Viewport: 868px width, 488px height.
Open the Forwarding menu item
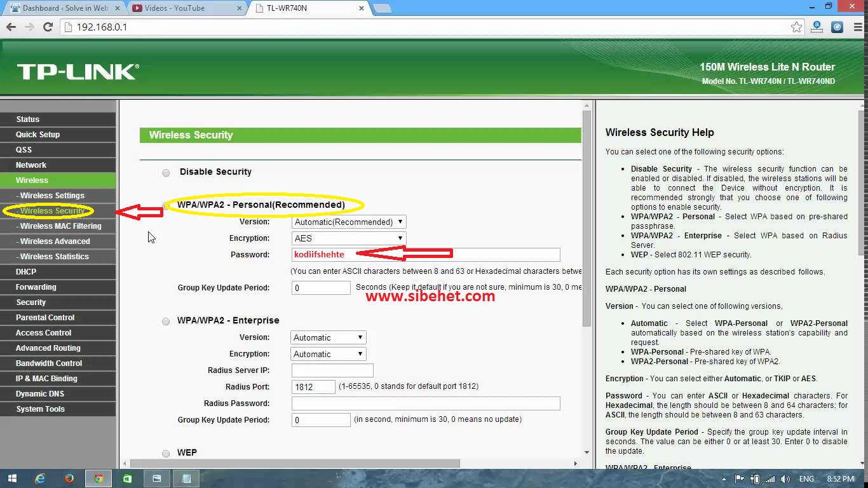coord(58,287)
